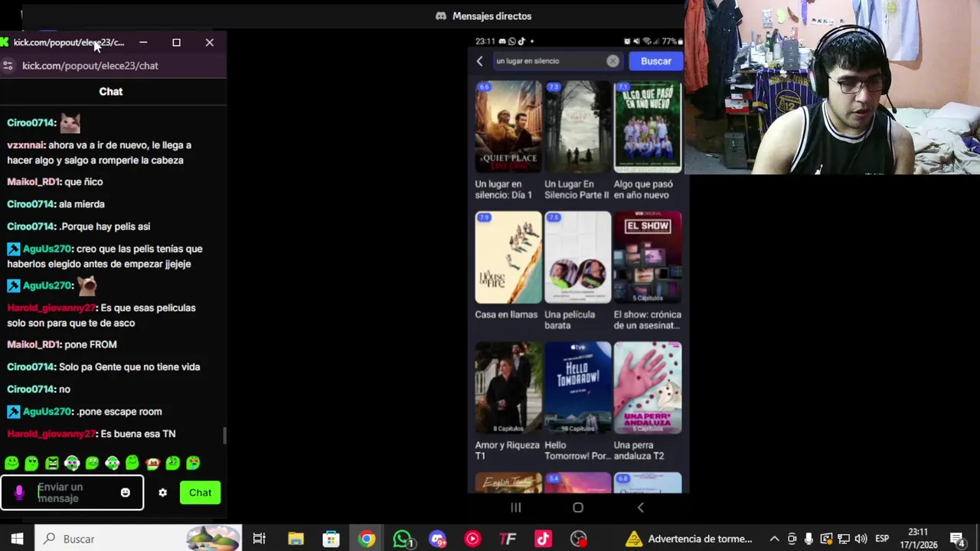This screenshot has width=980, height=551.
Task: Click message 'Solo pa Gente que no tiene vida'
Action: 129,367
